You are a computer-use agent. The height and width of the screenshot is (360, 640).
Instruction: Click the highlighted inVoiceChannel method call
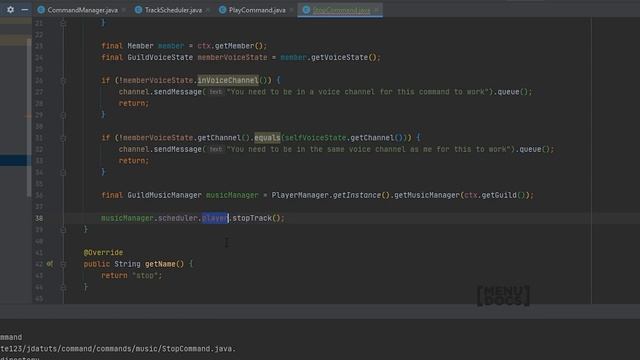pyautogui.click(x=228, y=80)
